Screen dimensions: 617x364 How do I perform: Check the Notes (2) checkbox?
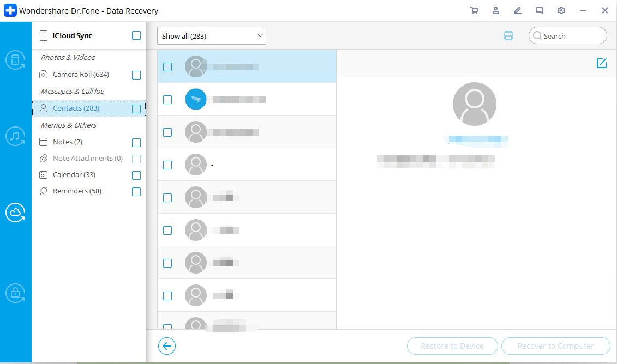point(136,143)
